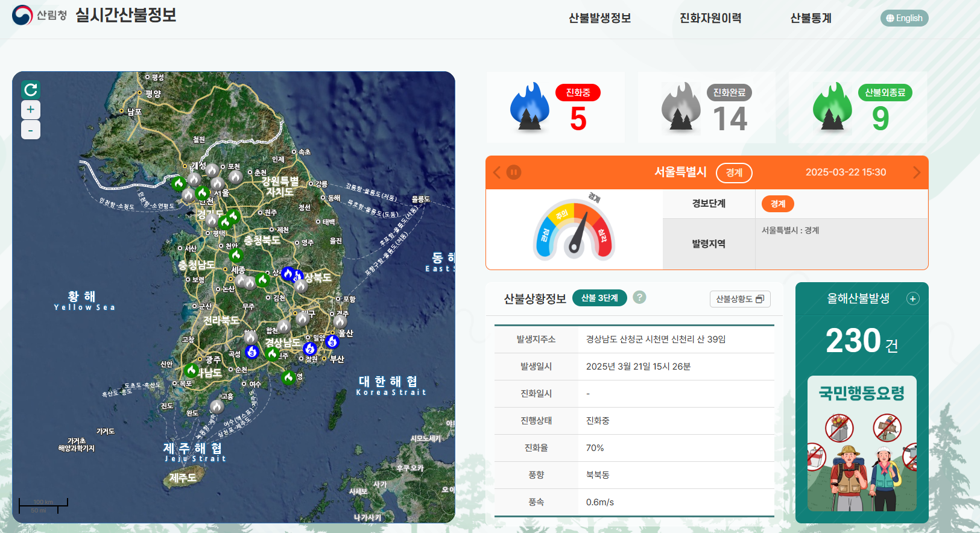Viewport: 980px width, 533px height.
Task: Click the 풍향 value 북북동
Action: tap(598, 475)
